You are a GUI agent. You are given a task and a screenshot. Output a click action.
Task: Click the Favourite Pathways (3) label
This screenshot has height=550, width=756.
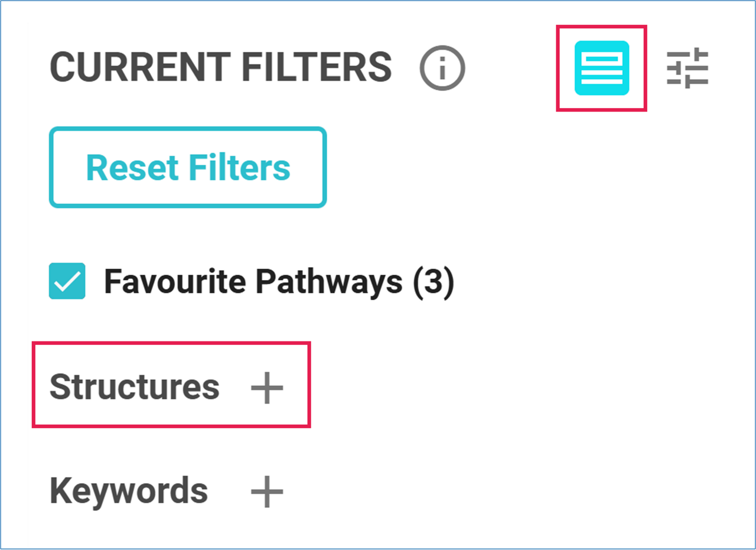point(279,282)
